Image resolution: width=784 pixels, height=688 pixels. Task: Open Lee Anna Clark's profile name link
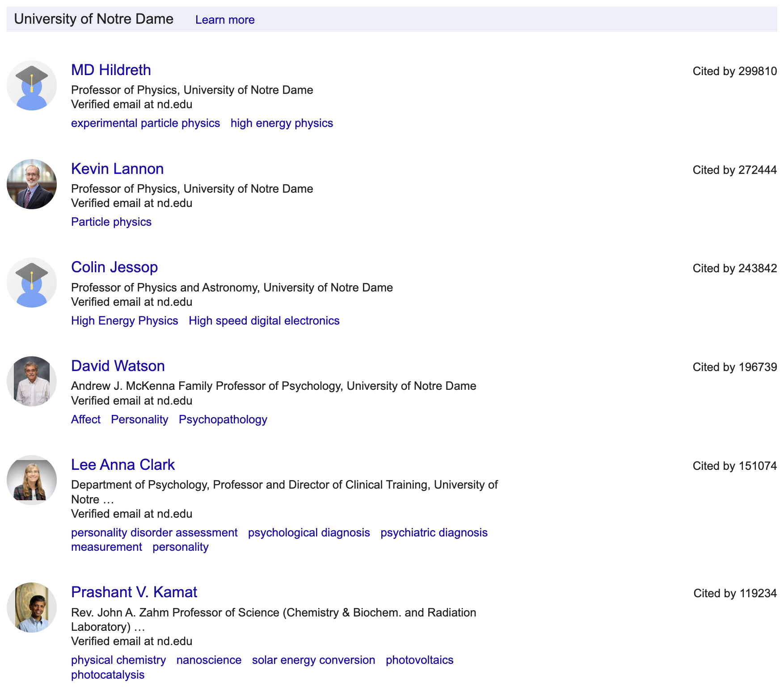[x=123, y=465]
